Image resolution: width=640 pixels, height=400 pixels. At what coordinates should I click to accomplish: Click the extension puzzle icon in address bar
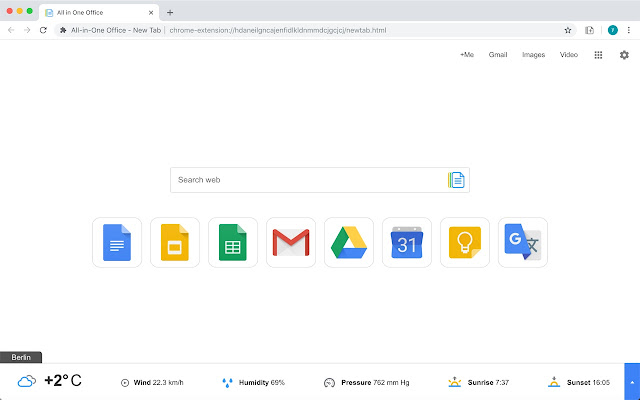click(x=63, y=30)
